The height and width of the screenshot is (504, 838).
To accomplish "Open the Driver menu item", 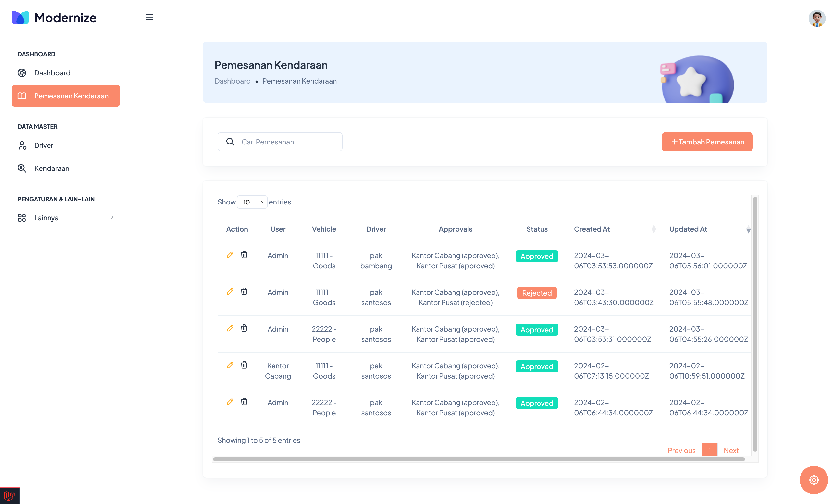I will coord(44,145).
